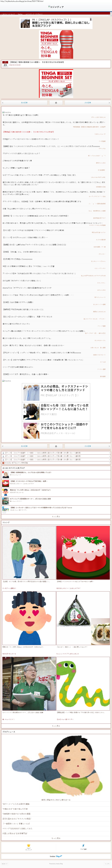
Task: Click the コジメディア site logo
Action: coord(56,7)
